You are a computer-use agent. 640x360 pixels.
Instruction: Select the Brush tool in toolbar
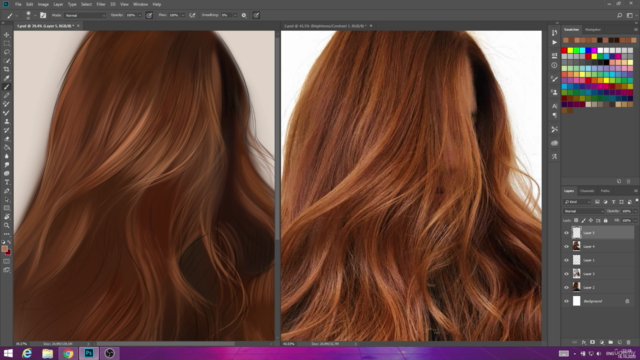[7, 87]
